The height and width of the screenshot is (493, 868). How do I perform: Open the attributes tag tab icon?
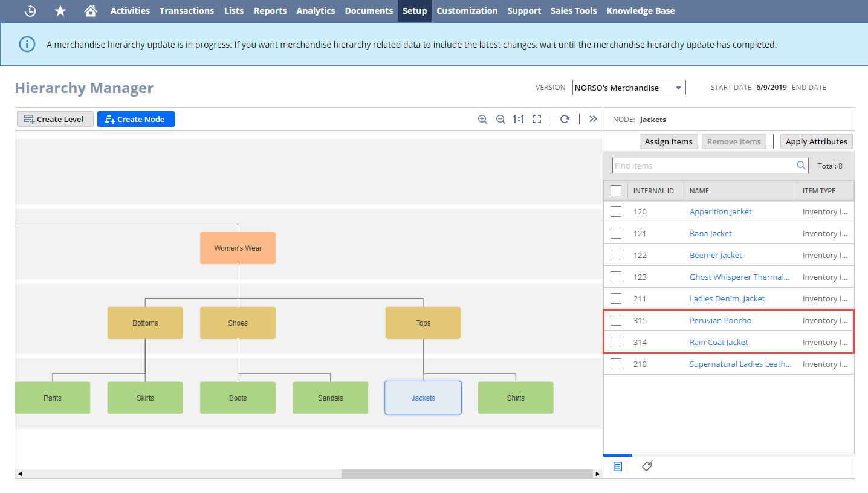(x=647, y=466)
